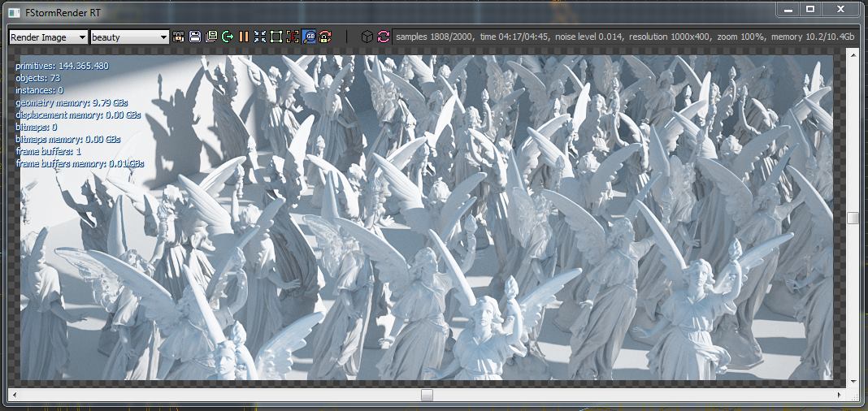Open the Render Image dropdown
The height and width of the screenshot is (411, 868).
pyautogui.click(x=49, y=37)
